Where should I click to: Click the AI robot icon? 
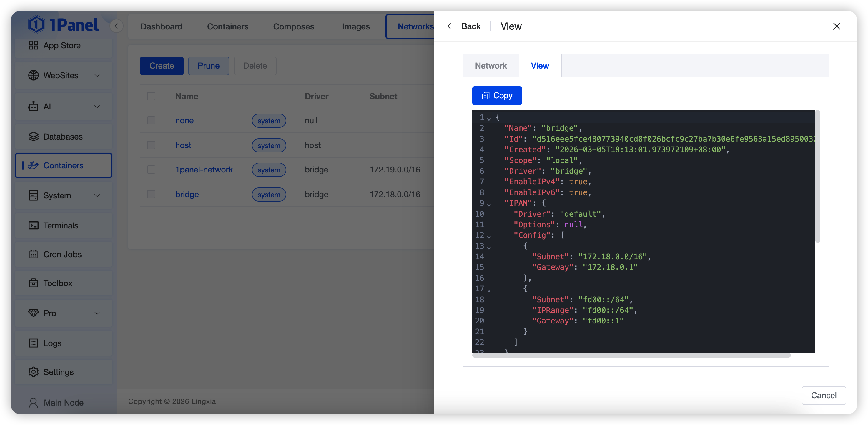click(33, 107)
